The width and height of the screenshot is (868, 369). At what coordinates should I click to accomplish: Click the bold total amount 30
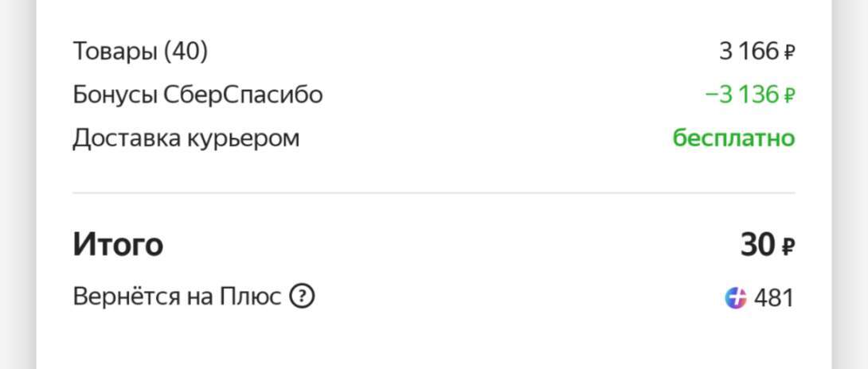click(x=757, y=245)
